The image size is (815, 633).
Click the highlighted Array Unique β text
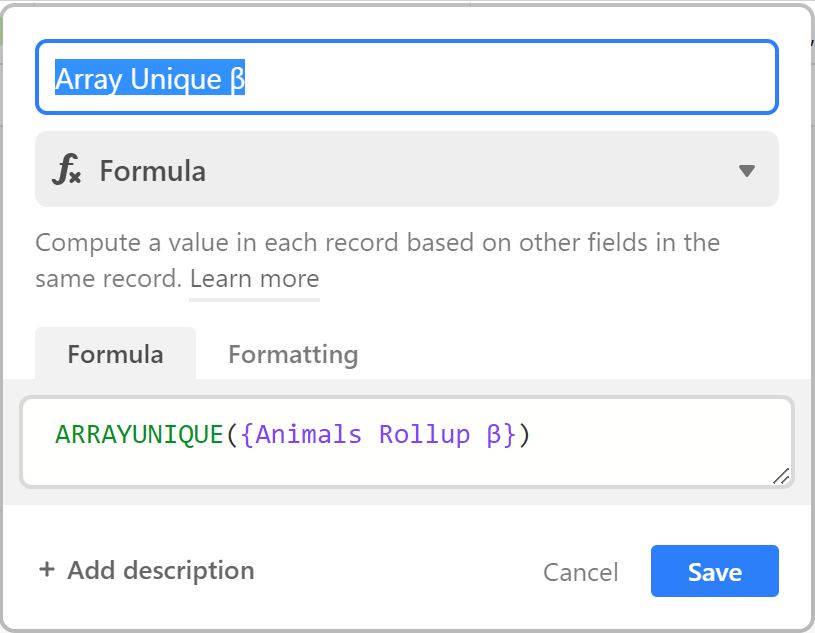tap(150, 78)
